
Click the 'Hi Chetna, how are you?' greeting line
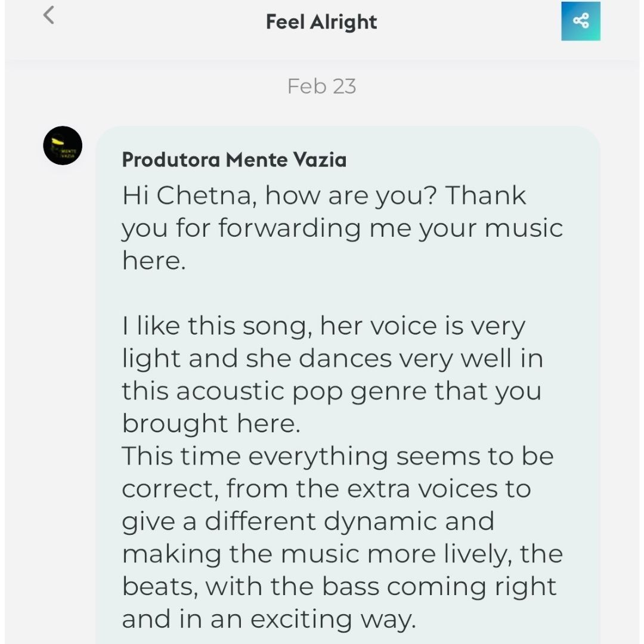point(279,196)
